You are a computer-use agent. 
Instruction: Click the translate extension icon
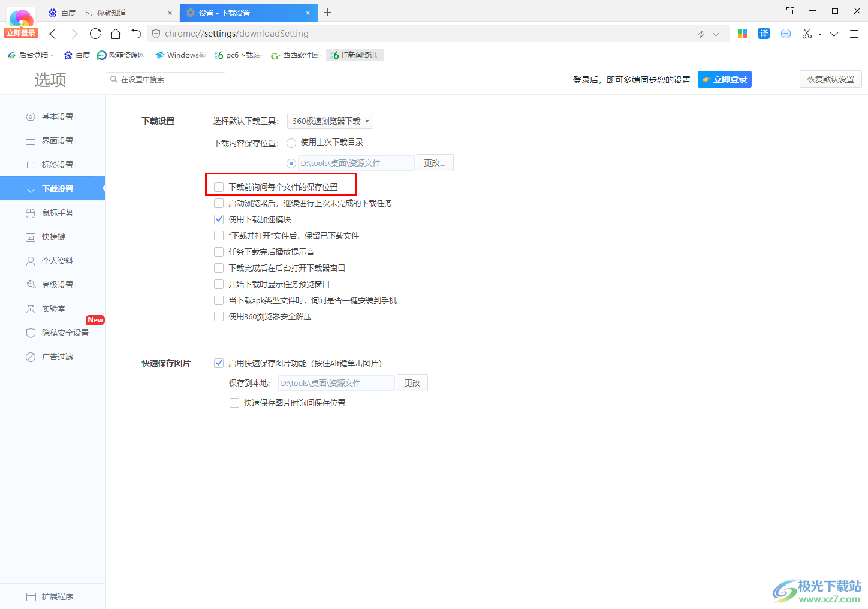tap(764, 34)
